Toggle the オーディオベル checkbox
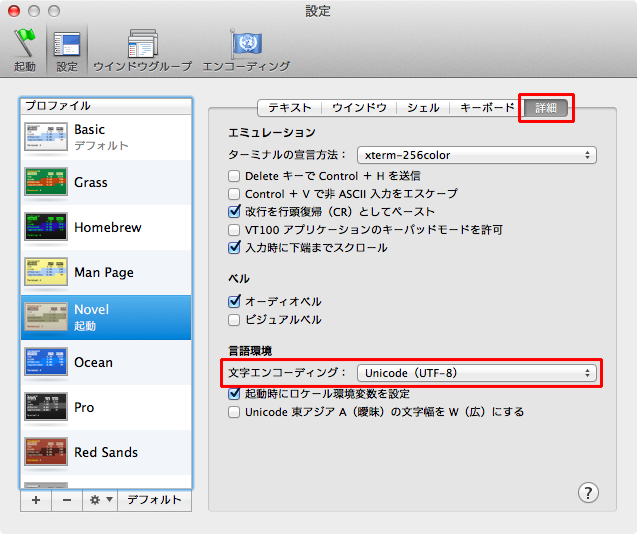The height and width of the screenshot is (534, 637). pos(234,301)
